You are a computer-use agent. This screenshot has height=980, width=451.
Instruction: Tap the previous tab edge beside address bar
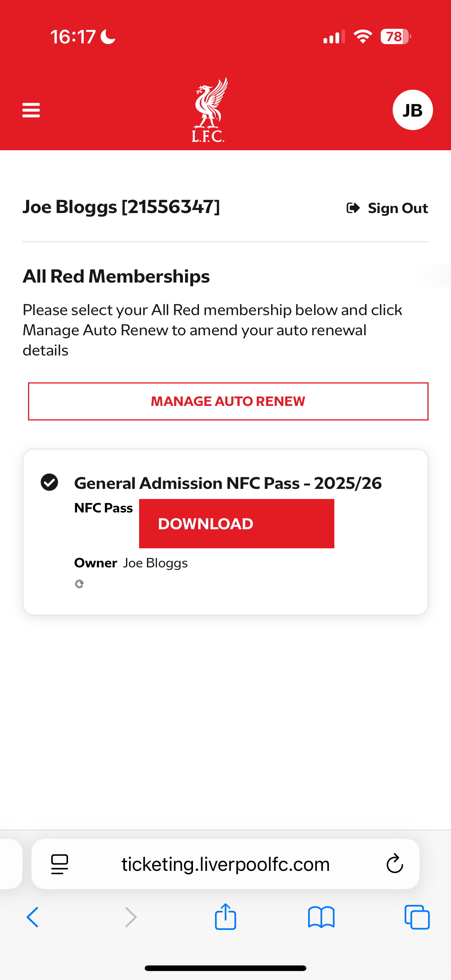(10, 864)
